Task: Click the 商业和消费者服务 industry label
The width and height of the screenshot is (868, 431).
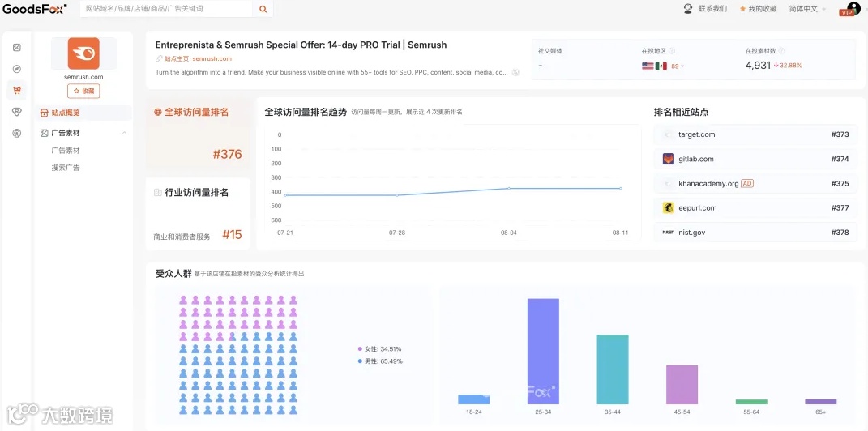Action: tap(182, 237)
